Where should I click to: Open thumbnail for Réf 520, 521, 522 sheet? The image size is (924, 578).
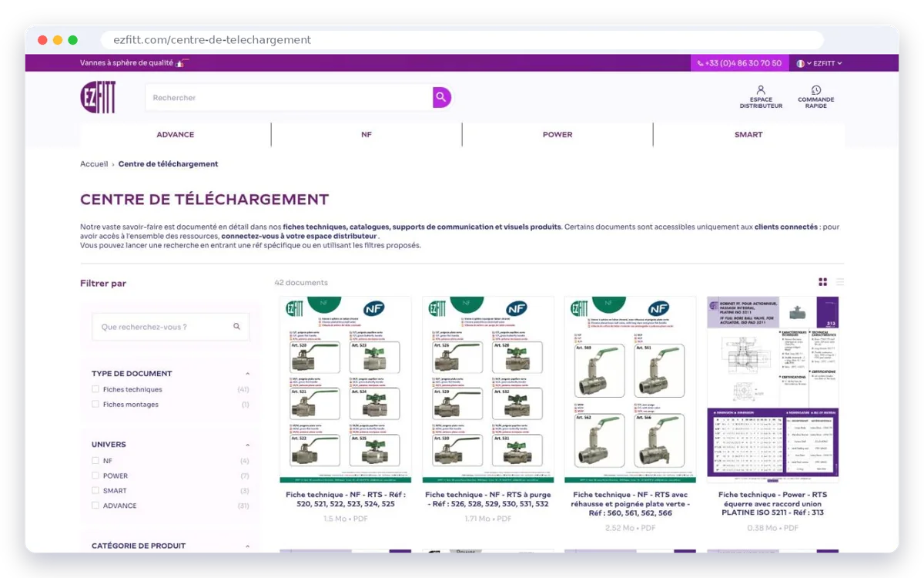coord(346,390)
